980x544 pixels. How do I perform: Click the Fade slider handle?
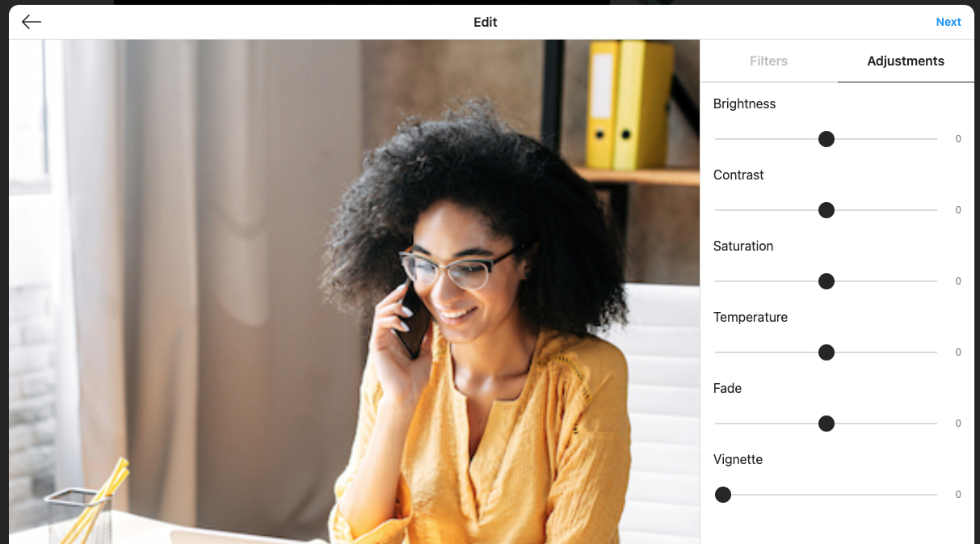tap(826, 424)
